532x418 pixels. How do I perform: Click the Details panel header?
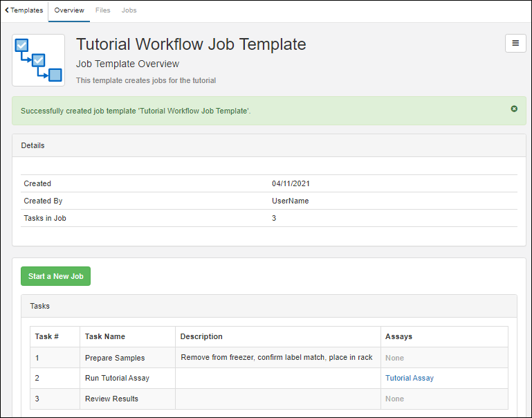(x=33, y=146)
